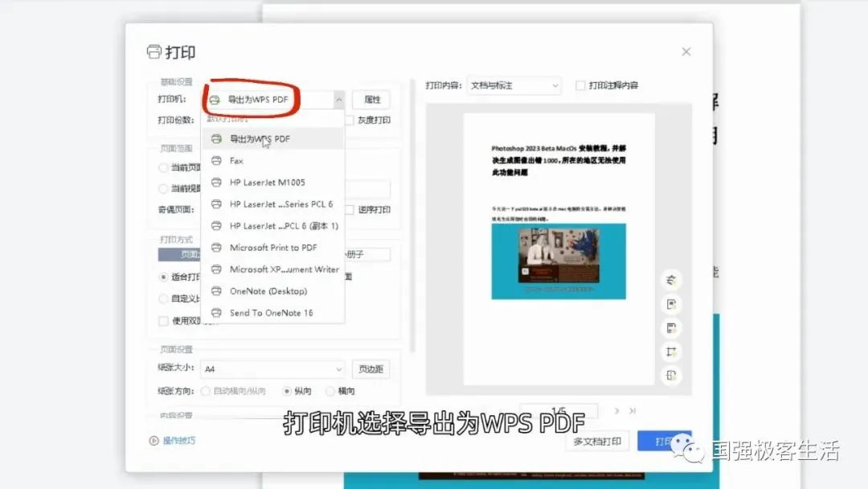
Task: Click the settings panel vertical scrollbar
Action: click(411, 216)
